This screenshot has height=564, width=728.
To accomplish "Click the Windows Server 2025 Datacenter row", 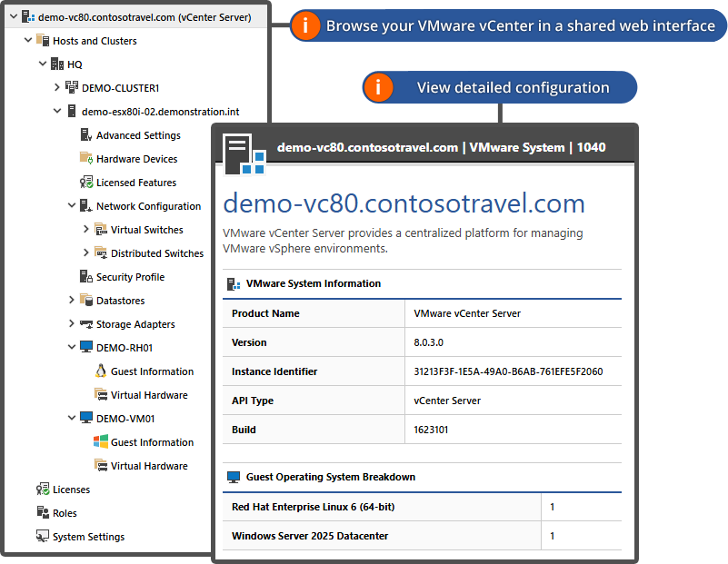I will [422, 536].
